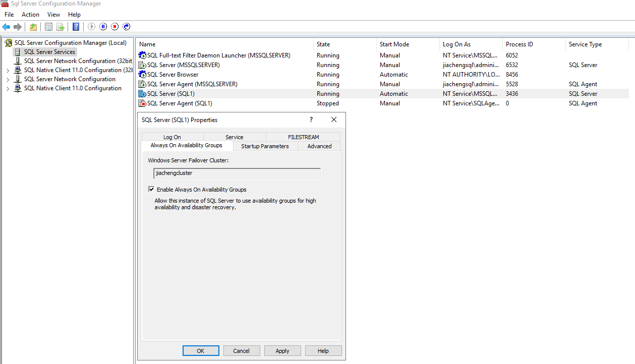Expand the last SQL Native Client 11.0 Configuration node
The width and height of the screenshot is (635, 364).
(8, 89)
